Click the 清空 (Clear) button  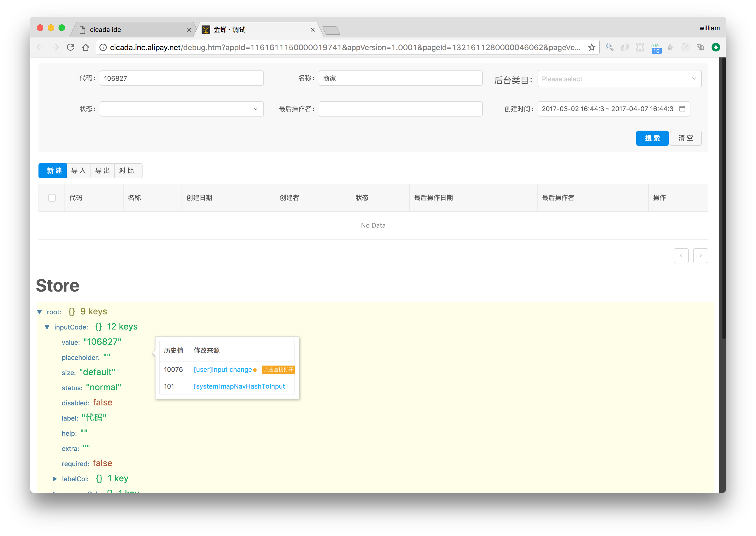(686, 137)
